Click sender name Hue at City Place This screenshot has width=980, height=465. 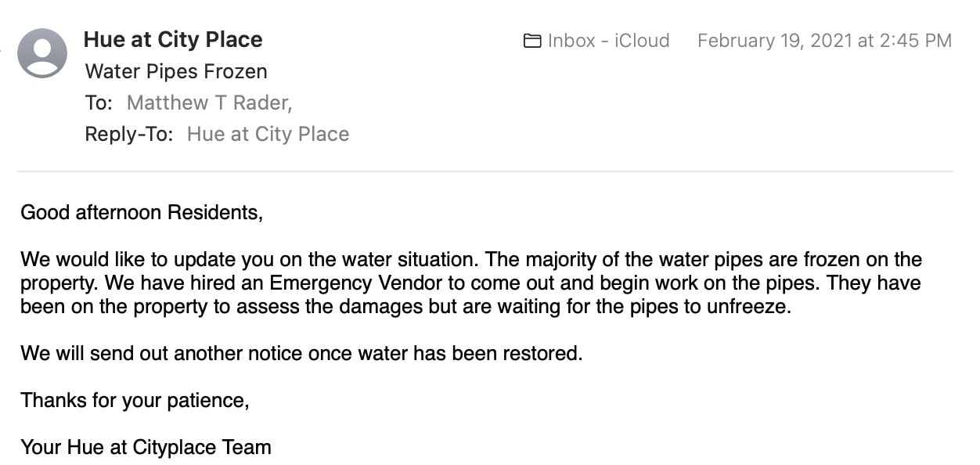[x=173, y=39]
